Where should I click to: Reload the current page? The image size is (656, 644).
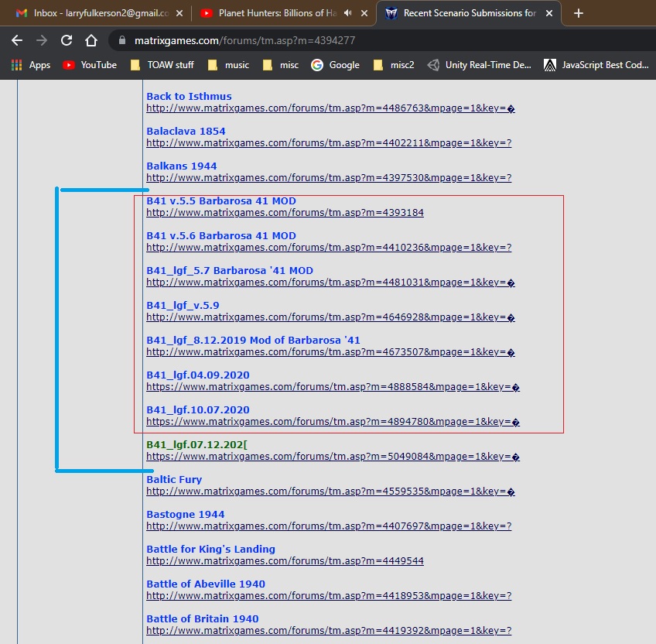(67, 40)
